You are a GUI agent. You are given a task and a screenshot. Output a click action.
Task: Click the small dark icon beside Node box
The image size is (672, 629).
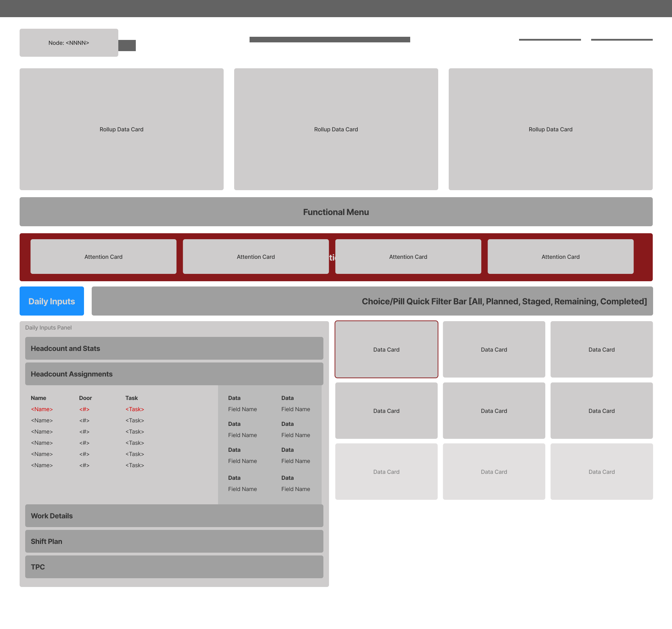pos(127,45)
